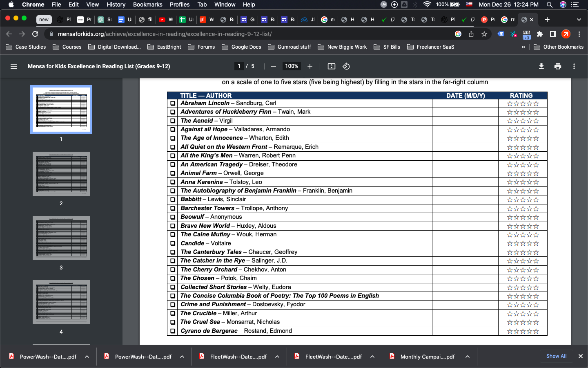Viewport: 588px width, 368px height.
Task: Toggle Chrome side panel icon
Action: click(x=553, y=34)
